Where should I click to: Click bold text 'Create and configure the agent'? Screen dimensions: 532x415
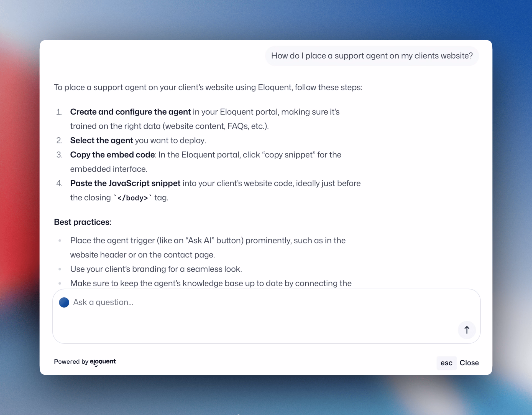[130, 112]
